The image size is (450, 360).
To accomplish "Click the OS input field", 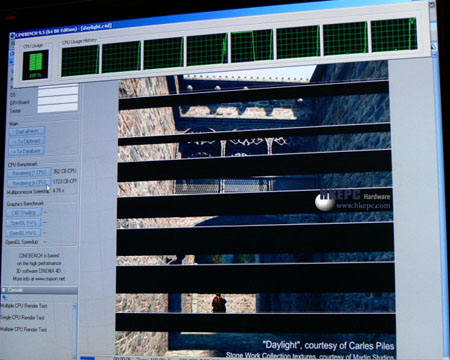I will click(58, 91).
